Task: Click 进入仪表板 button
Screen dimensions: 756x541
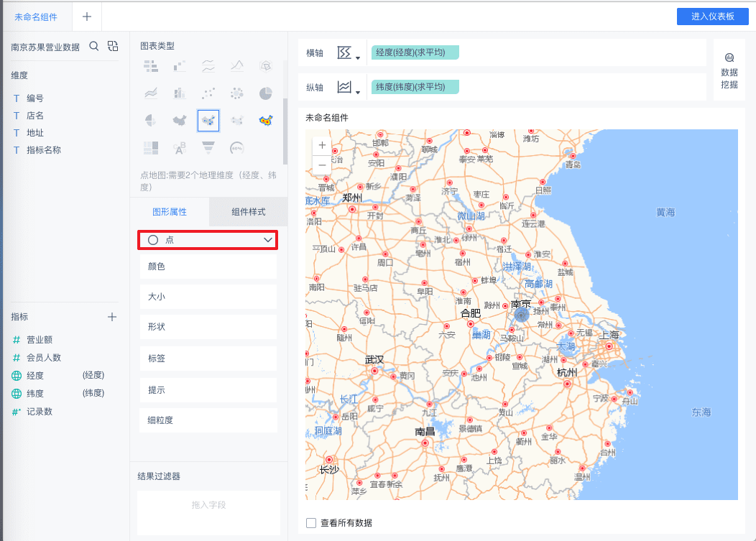Action: (713, 17)
